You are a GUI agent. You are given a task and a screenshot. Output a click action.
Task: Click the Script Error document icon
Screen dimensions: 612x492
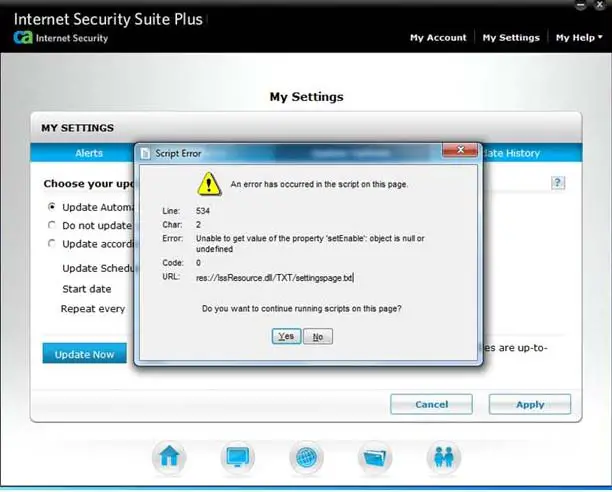145,153
